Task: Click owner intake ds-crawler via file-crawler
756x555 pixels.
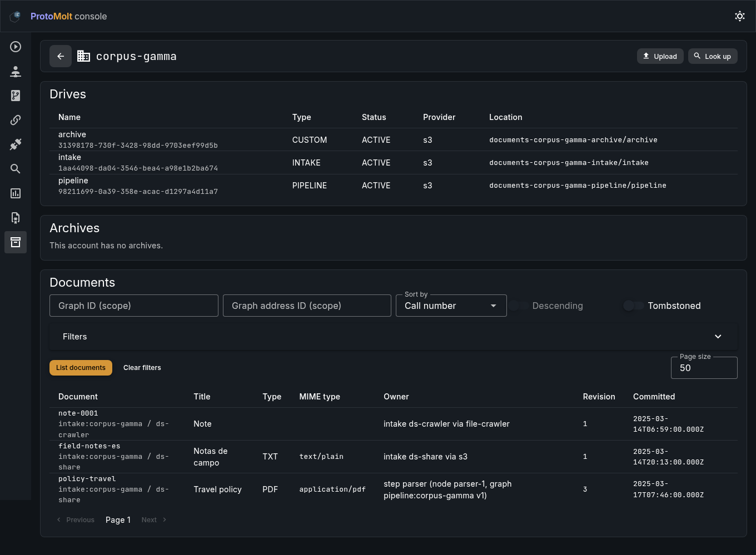Action: [x=446, y=424]
